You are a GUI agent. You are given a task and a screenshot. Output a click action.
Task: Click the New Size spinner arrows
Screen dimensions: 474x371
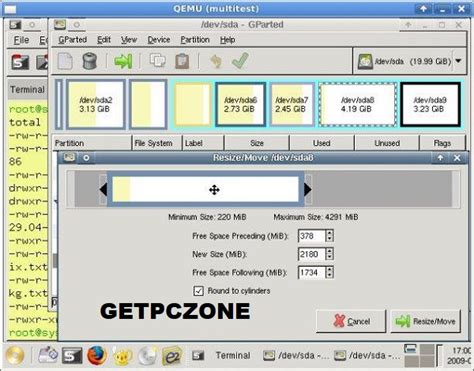click(x=329, y=254)
